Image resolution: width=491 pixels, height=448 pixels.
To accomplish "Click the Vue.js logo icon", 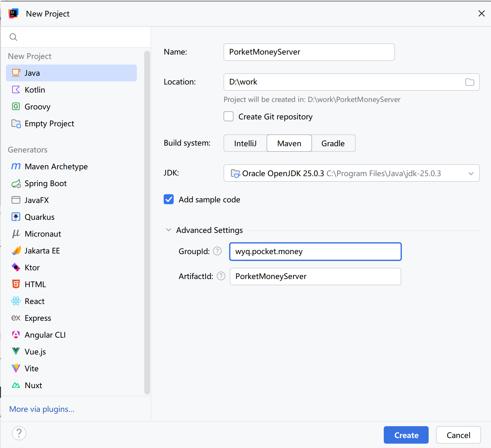I will [16, 351].
